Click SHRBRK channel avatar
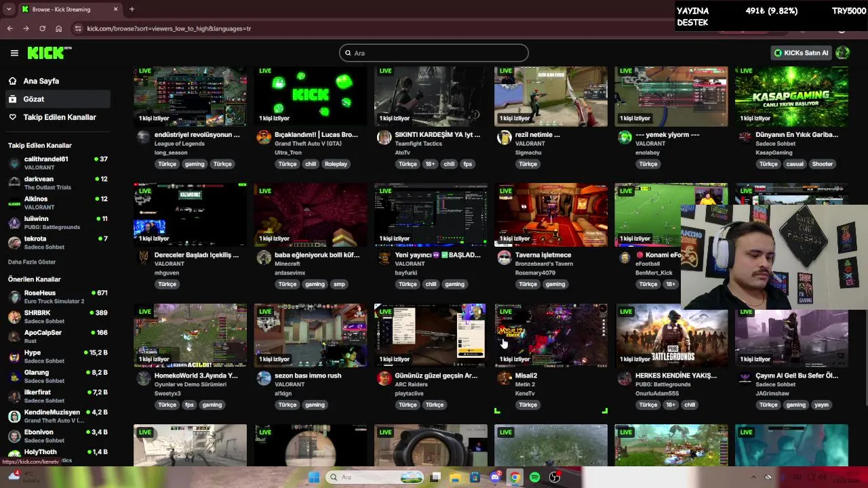Screen dimensions: 868x488 point(14,317)
